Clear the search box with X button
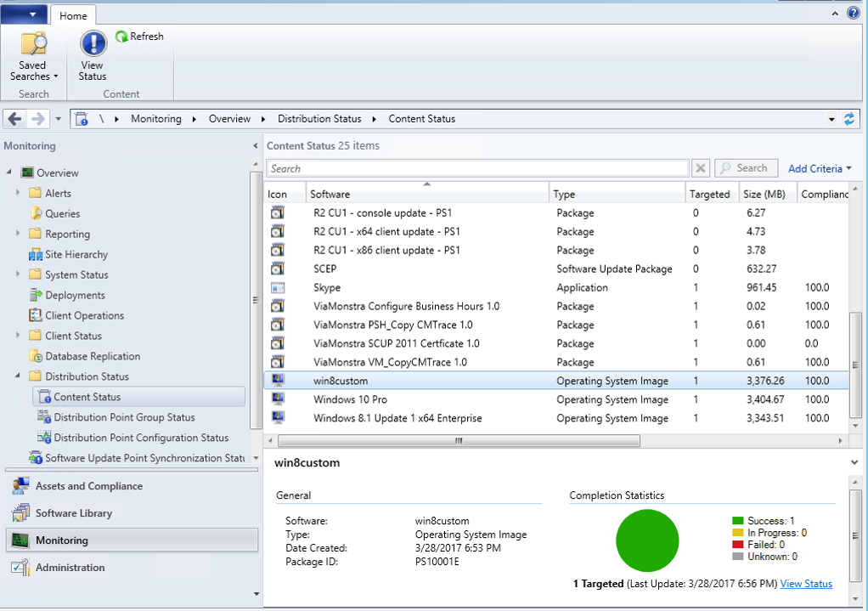The width and height of the screenshot is (868, 611). point(700,168)
